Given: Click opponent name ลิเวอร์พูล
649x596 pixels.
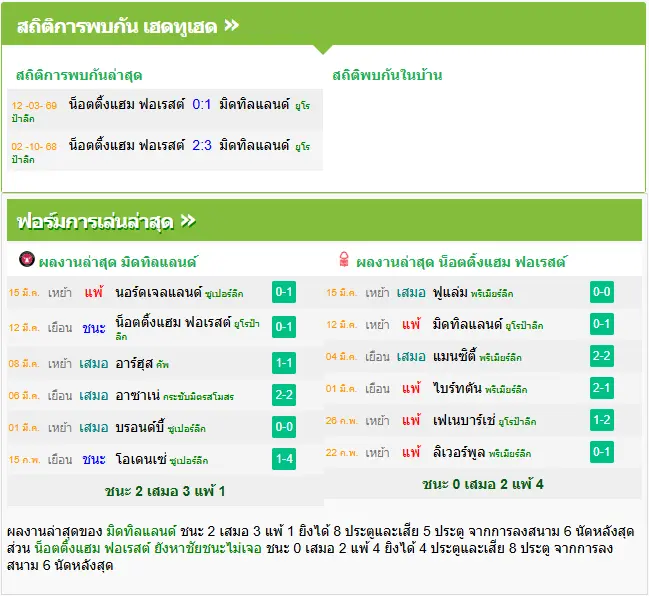Looking at the screenshot, I should click(459, 452).
